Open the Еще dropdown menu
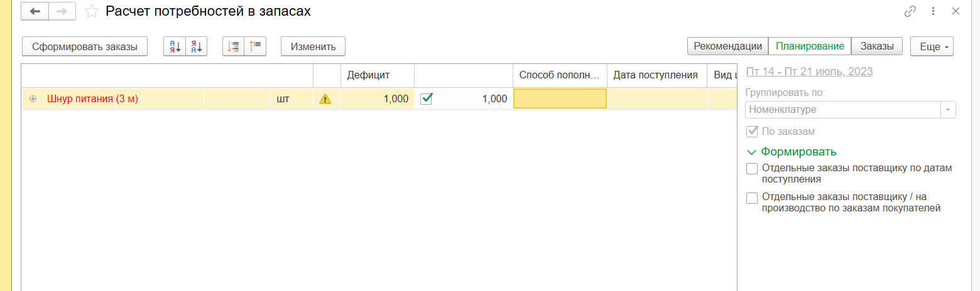 932,46
